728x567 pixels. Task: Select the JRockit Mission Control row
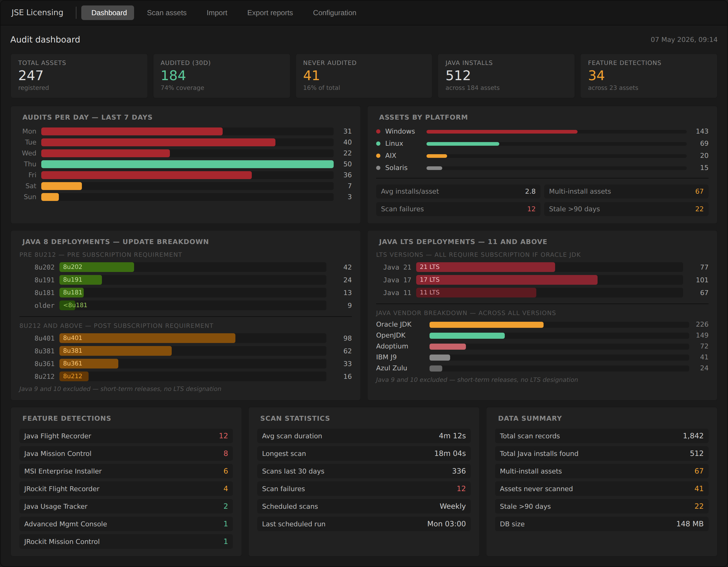click(126, 542)
